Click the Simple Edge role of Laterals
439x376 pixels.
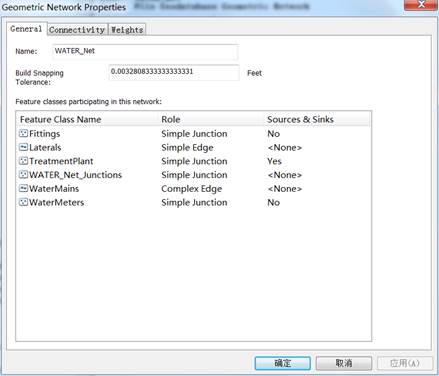click(187, 147)
